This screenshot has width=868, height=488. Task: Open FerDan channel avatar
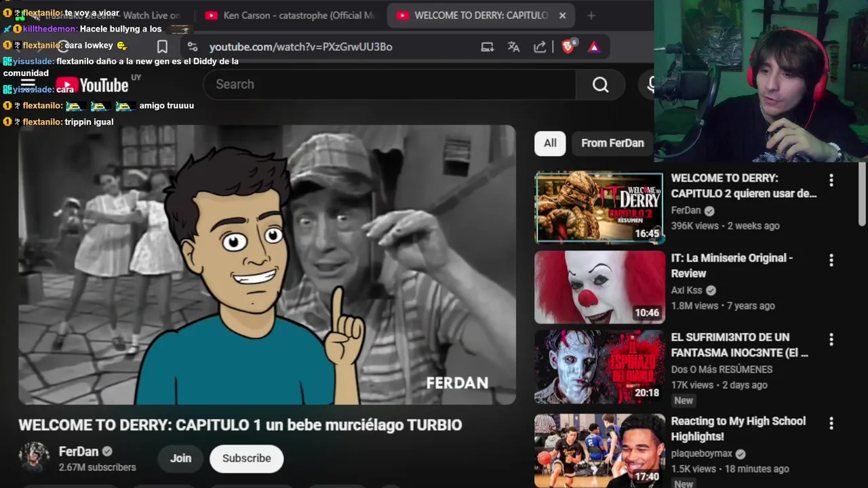(x=34, y=458)
